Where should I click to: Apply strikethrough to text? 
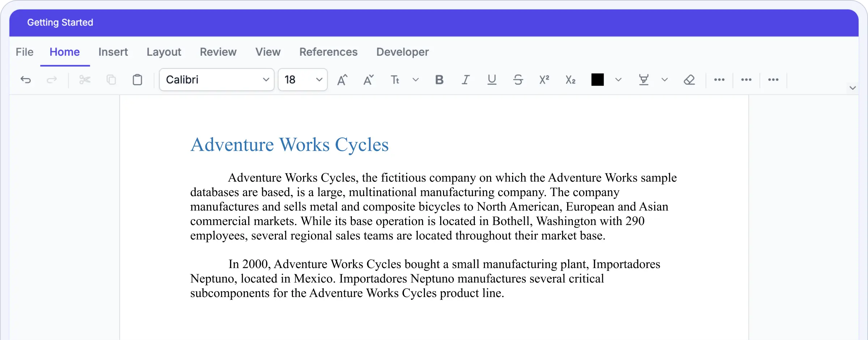[518, 80]
